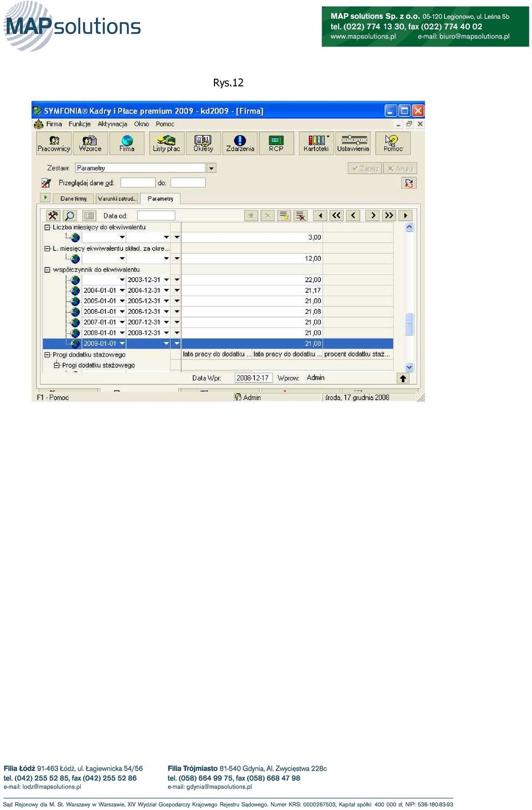Go to previous record chevron
The image size is (532, 810).
pyautogui.click(x=354, y=215)
